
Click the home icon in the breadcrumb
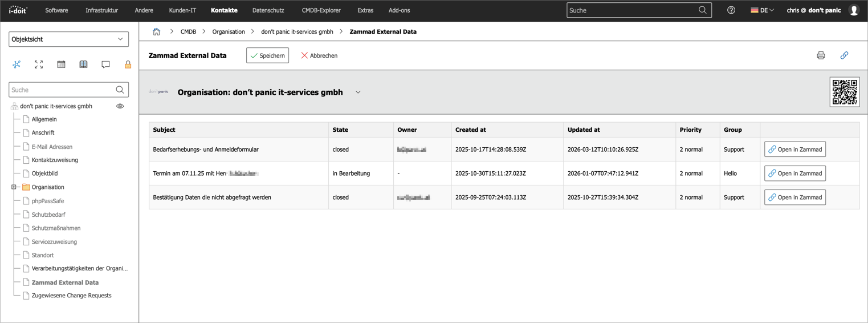point(156,32)
